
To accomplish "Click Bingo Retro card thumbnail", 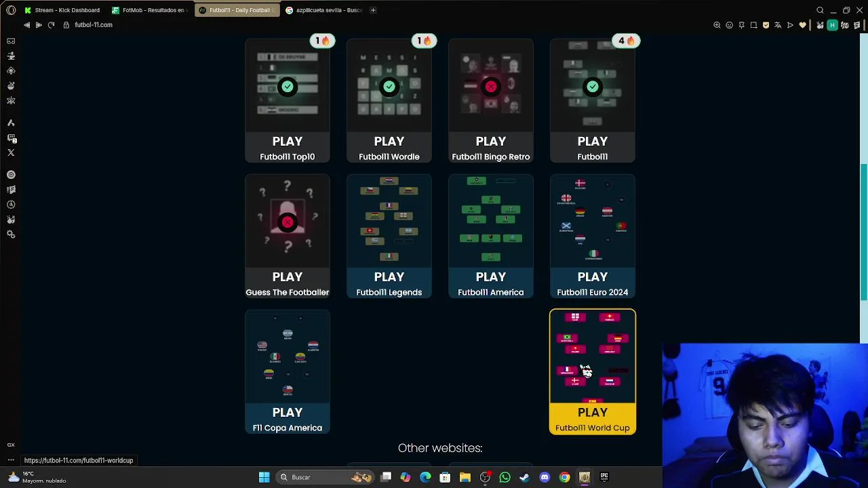I will pyautogui.click(x=491, y=86).
